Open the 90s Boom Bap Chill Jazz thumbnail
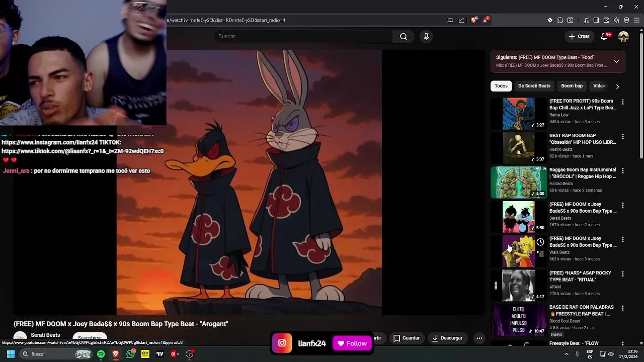Image resolution: width=644 pixels, height=362 pixels. tap(519, 114)
